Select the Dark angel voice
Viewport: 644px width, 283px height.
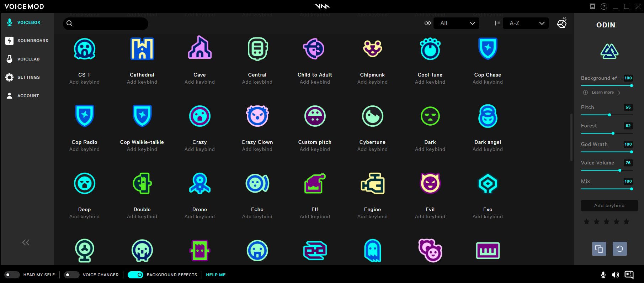[488, 116]
